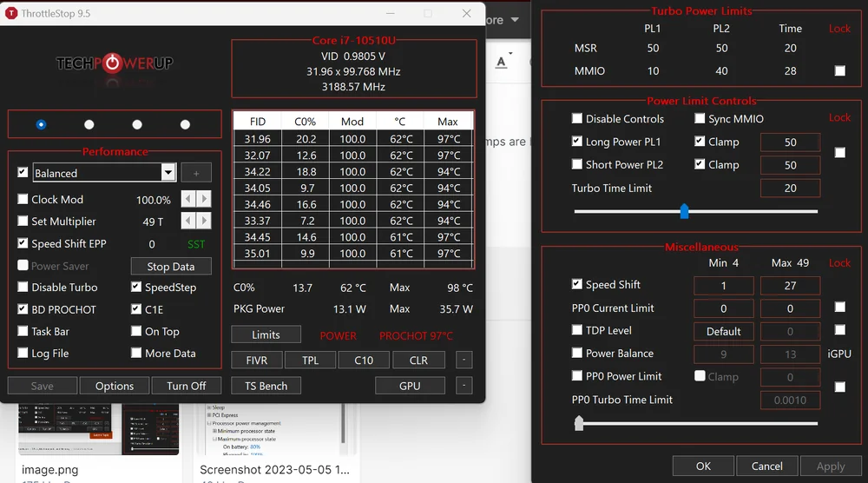Select the second profile radio button
868x483 pixels.
(89, 124)
